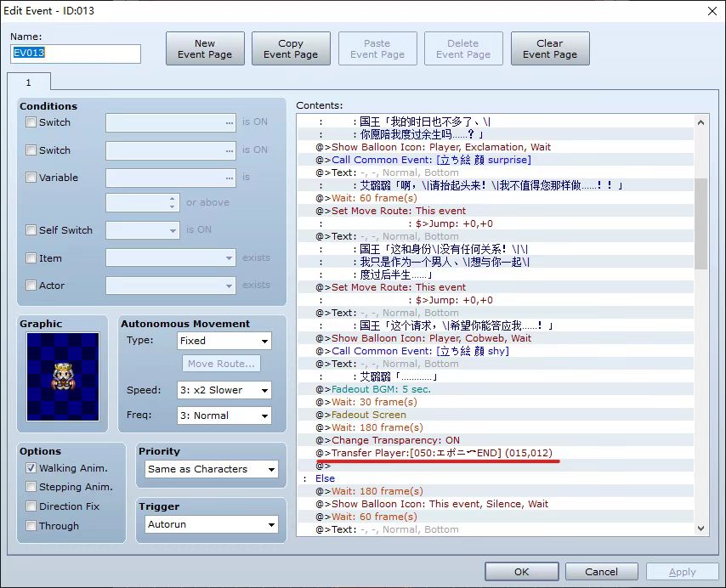Enable the second Switch condition checkbox
This screenshot has height=588, width=726.
[x=31, y=150]
